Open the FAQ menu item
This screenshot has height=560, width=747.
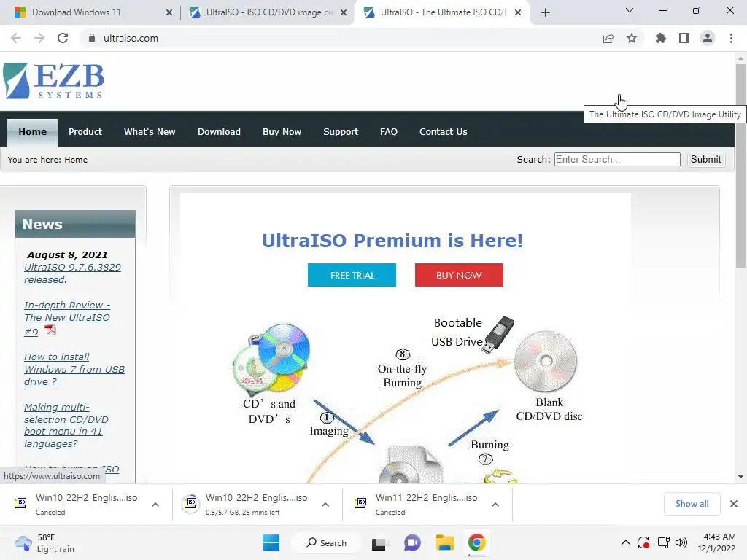[389, 132]
